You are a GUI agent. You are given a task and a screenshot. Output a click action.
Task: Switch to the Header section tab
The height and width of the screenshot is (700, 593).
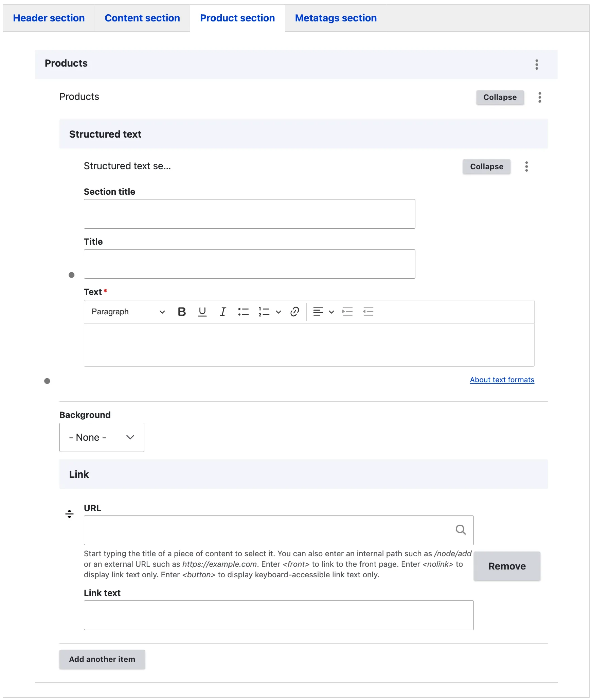(49, 18)
